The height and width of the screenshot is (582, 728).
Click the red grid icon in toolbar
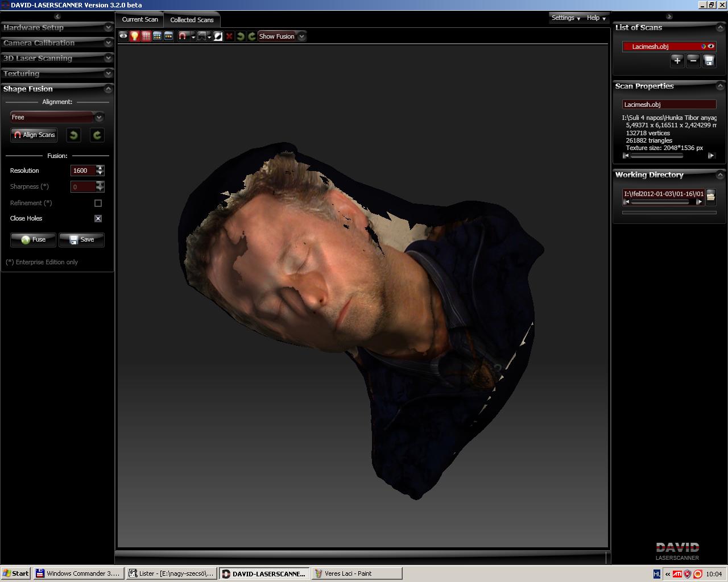[x=146, y=36]
